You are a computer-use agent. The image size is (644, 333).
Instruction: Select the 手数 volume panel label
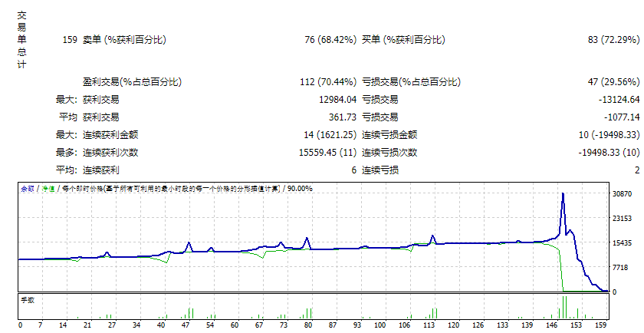point(28,300)
